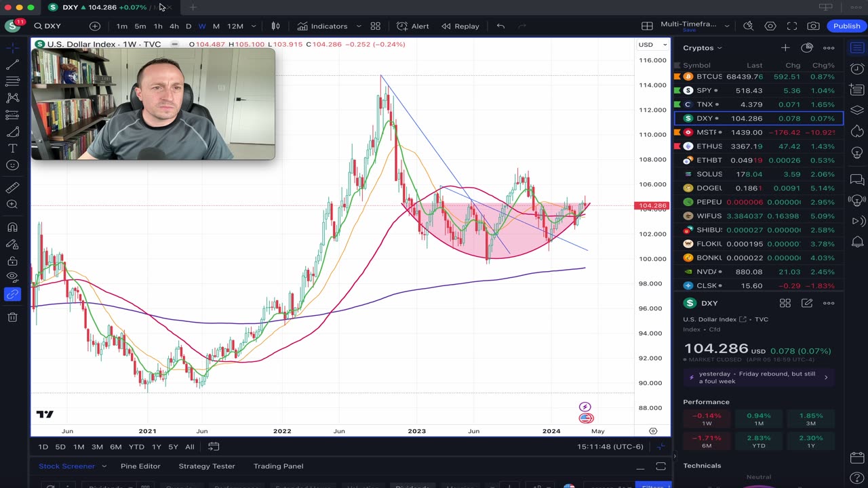
Task: Publish the chart idea
Action: [x=846, y=26]
